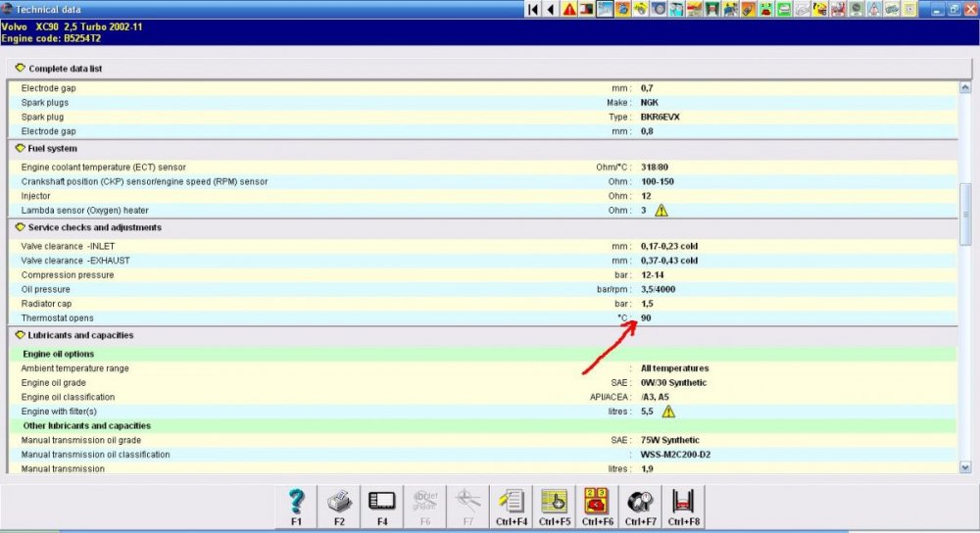980x533 pixels.
Task: Click the highlighted technical data toolbar icon
Action: (x=605, y=10)
